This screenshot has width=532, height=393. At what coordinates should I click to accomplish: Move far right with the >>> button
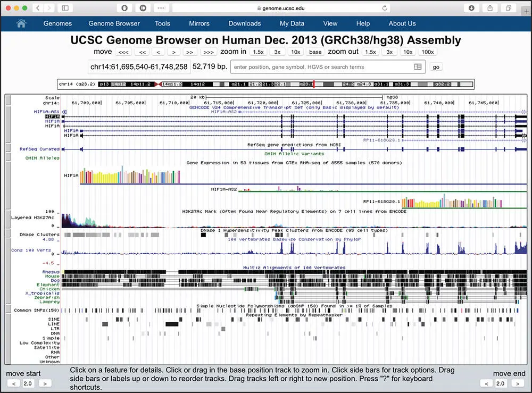coord(209,52)
